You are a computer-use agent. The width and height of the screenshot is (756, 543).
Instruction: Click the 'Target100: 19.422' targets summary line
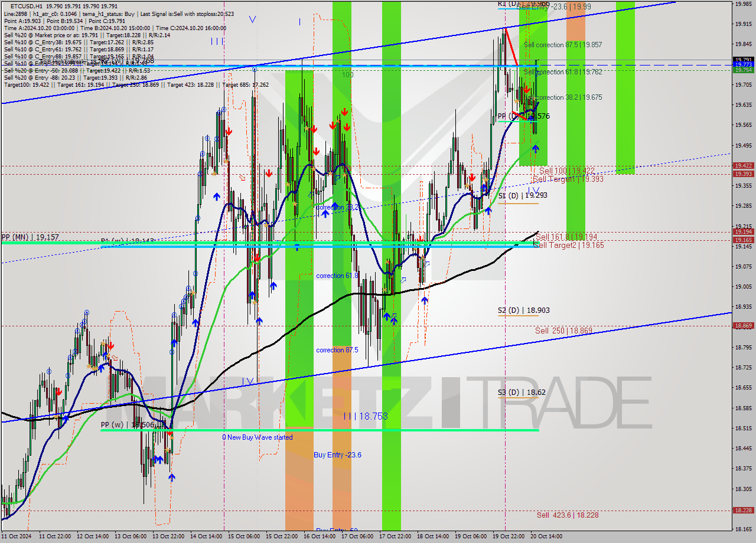136,84
